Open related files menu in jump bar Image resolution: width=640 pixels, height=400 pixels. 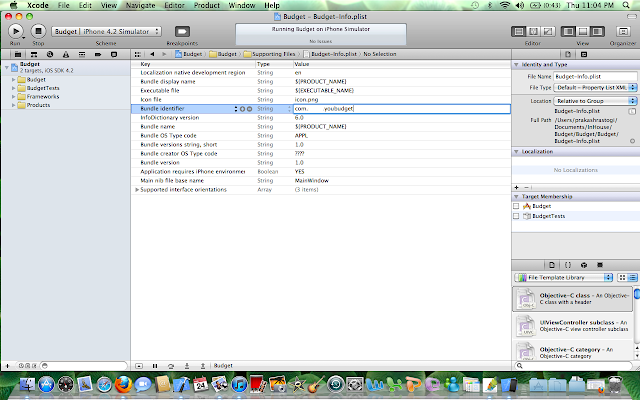(138, 54)
